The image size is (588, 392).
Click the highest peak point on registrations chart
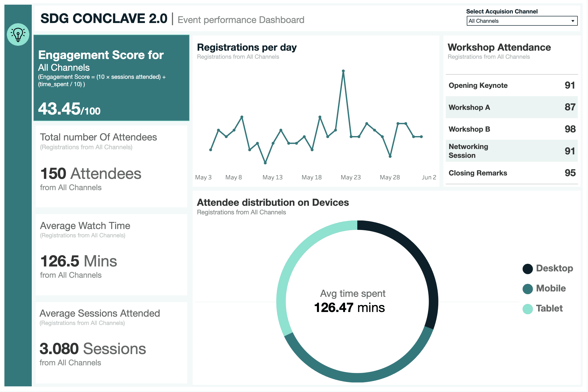pyautogui.click(x=343, y=71)
